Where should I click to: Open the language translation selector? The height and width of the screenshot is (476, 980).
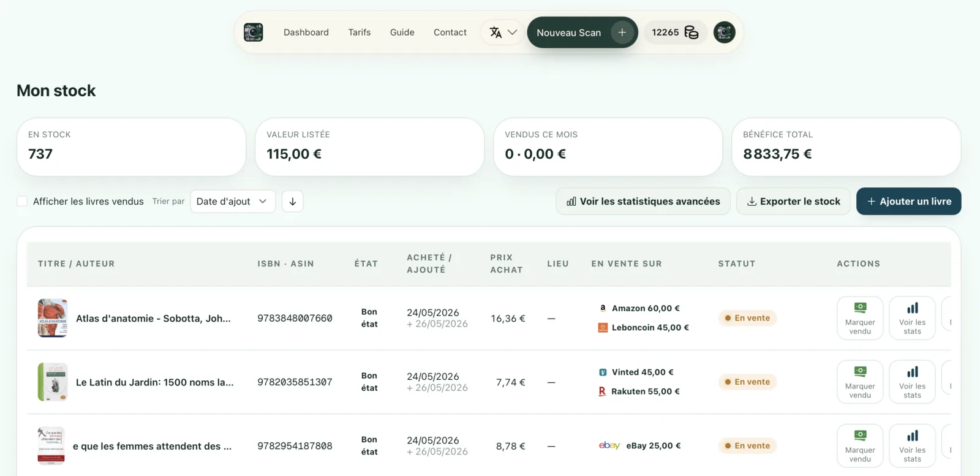coord(503,32)
